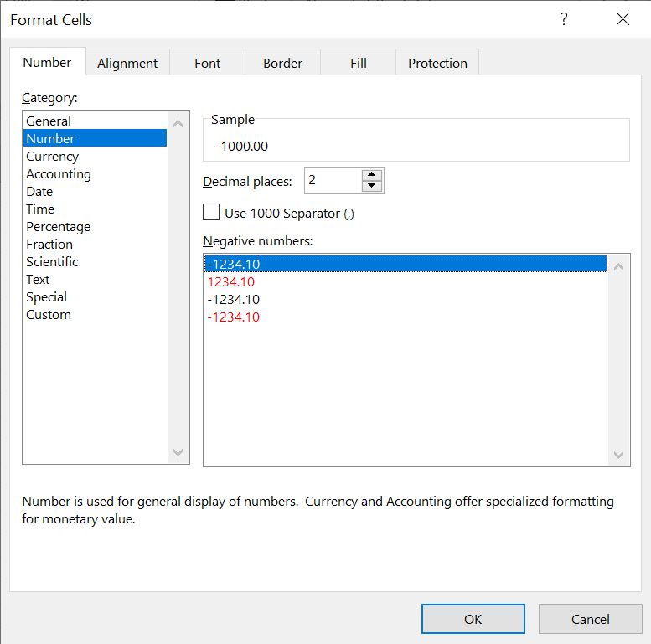Decrease decimal places with down arrow
651x644 pixels.
372,186
